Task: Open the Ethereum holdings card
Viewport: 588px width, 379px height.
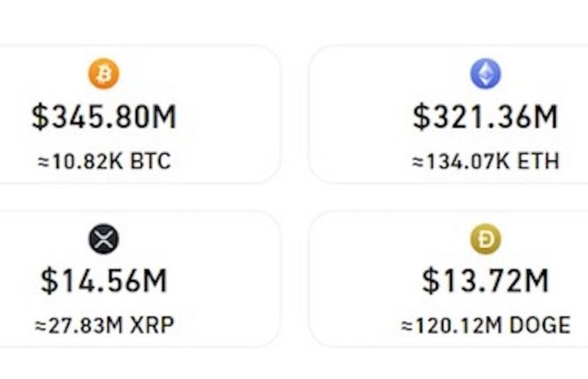Action: 448,114
